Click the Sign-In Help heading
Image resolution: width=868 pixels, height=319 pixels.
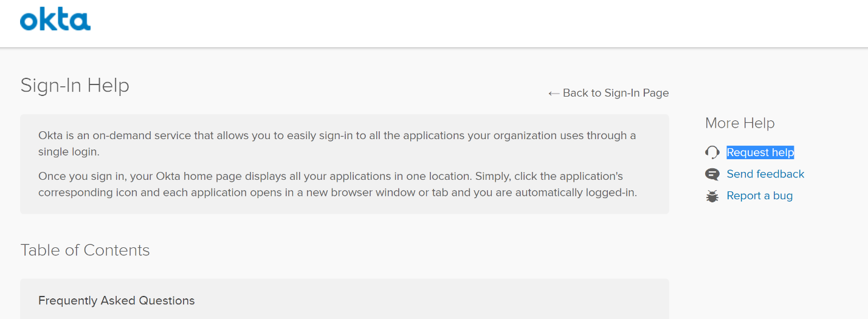75,85
